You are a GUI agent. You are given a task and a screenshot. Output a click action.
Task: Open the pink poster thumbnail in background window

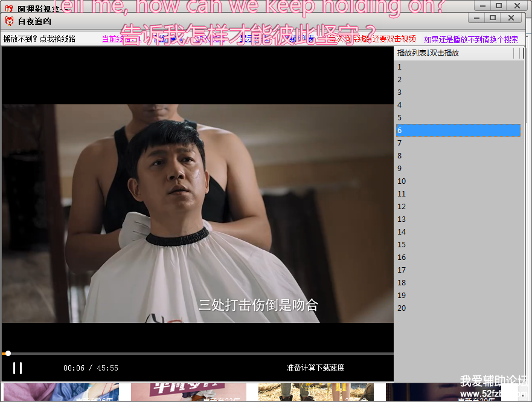point(188,392)
